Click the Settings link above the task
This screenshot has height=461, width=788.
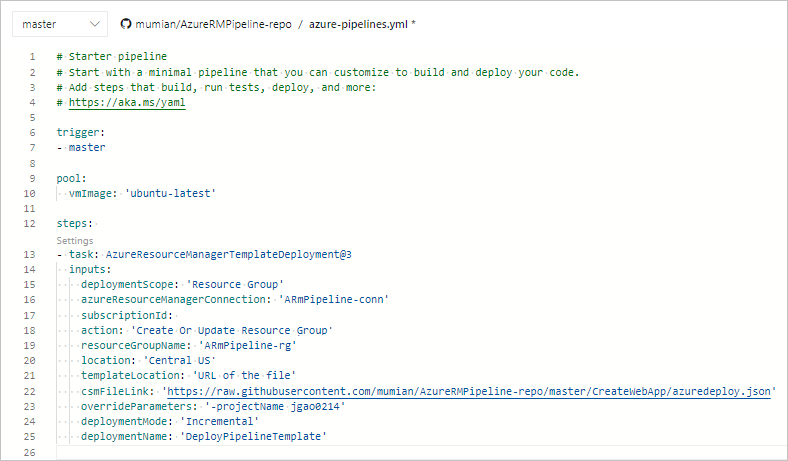click(x=75, y=241)
